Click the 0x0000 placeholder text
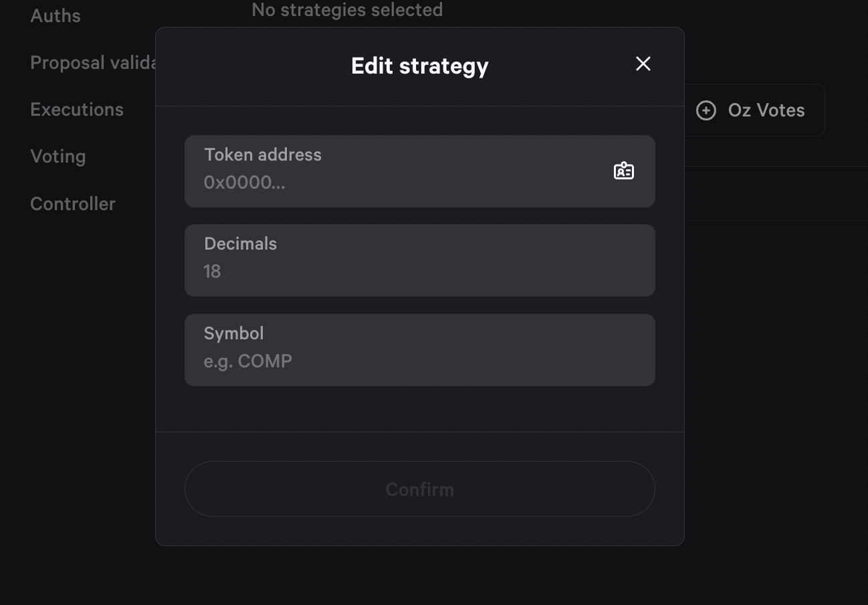This screenshot has height=605, width=868. pos(244,182)
